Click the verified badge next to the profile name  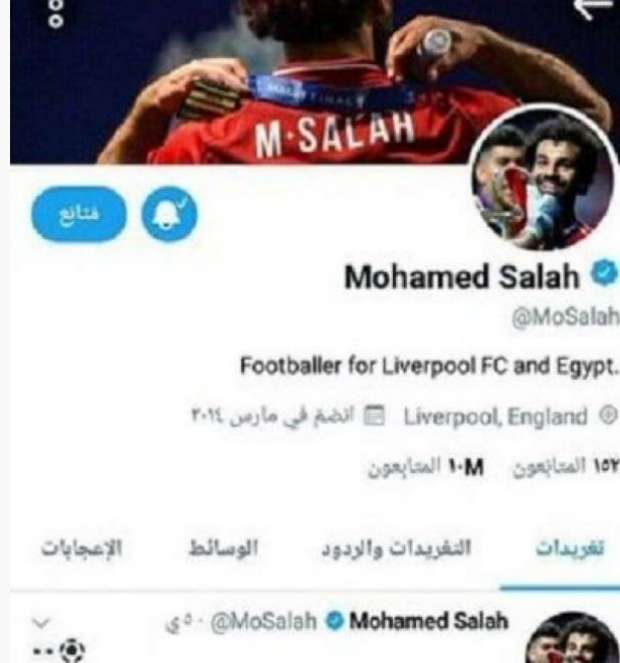[604, 273]
